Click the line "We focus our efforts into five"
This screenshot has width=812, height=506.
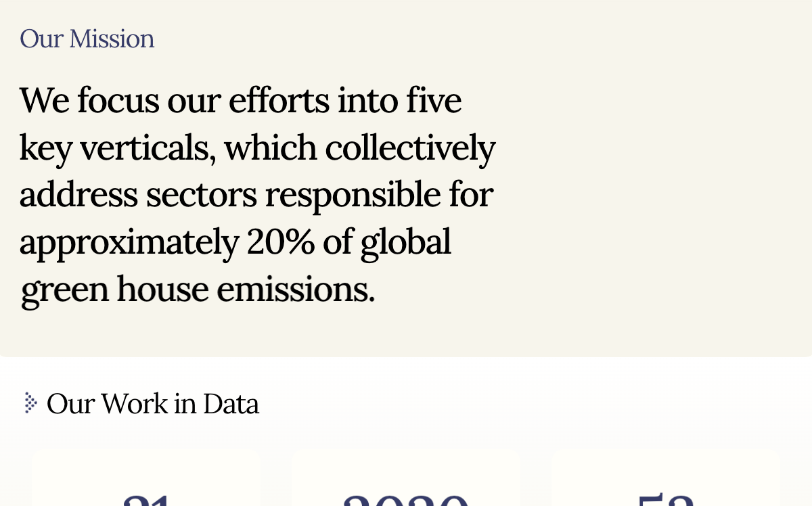pos(241,100)
